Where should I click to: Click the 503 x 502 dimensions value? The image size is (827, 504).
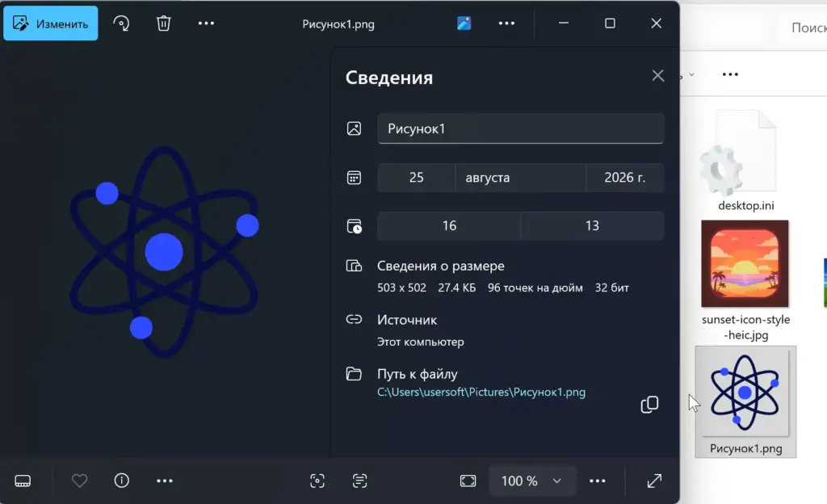tap(401, 288)
